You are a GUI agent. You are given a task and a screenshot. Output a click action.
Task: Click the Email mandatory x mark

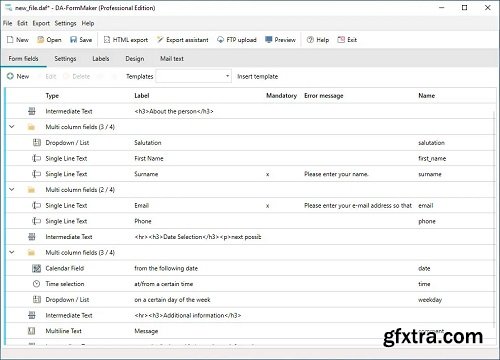(267, 206)
